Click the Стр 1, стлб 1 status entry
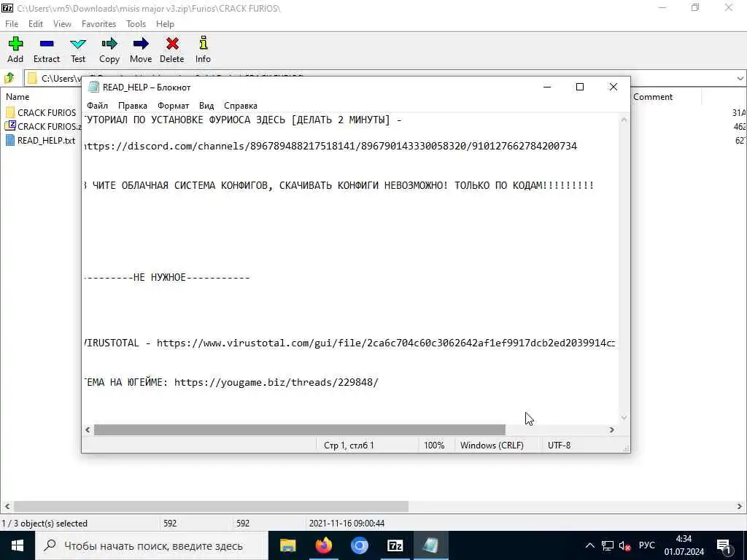The height and width of the screenshot is (560, 747). (x=349, y=446)
